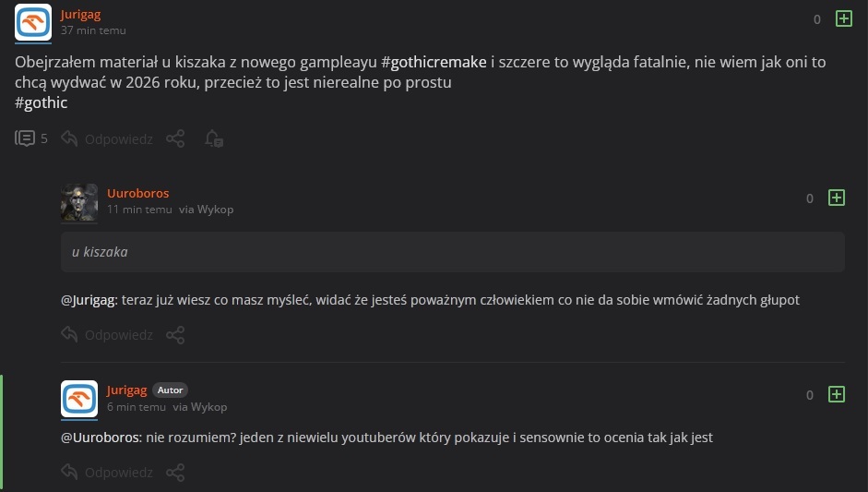Click the quoted "u kiszaka" block
Viewport: 868px width, 492px height.
452,252
